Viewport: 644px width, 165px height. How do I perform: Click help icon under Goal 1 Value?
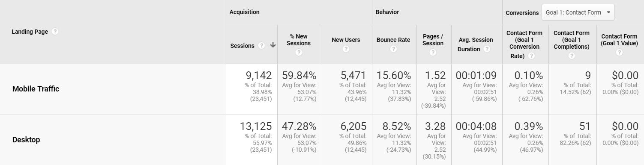click(619, 53)
